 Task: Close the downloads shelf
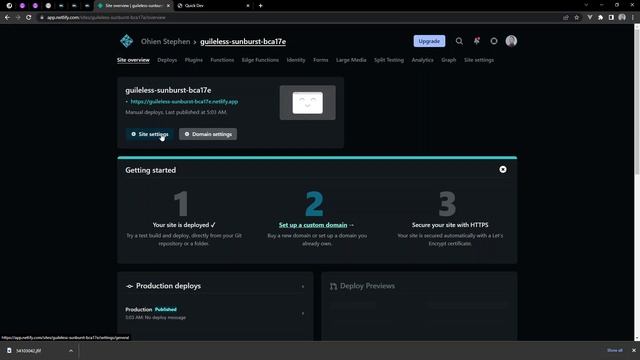click(633, 350)
